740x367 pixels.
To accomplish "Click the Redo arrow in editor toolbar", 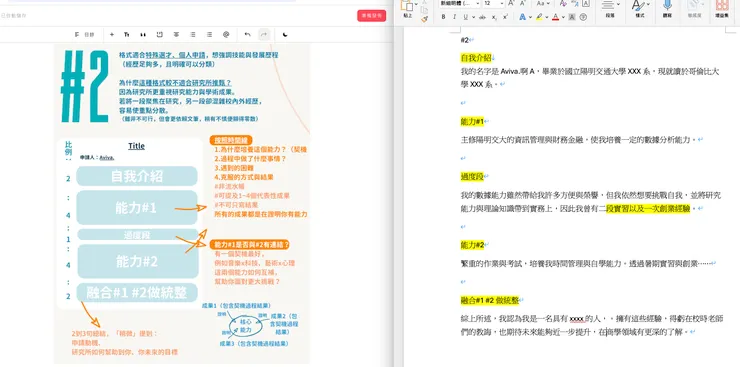I will point(264,34).
